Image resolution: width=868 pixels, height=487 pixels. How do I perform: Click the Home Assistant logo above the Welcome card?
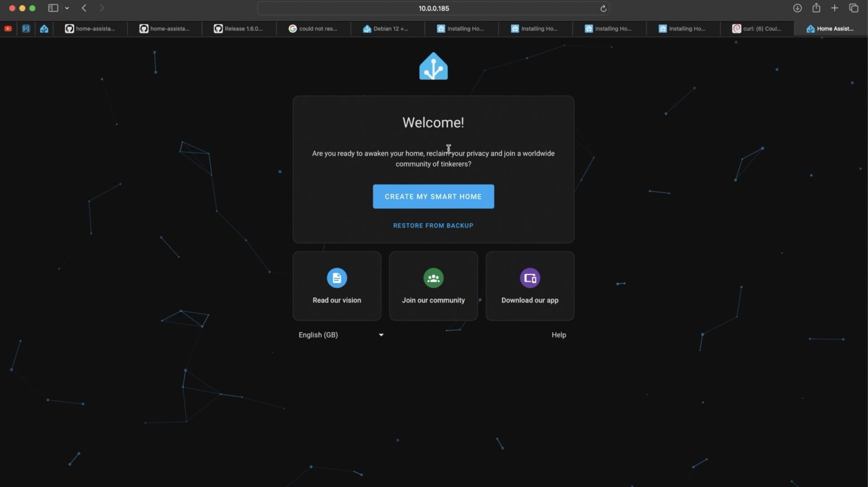433,66
